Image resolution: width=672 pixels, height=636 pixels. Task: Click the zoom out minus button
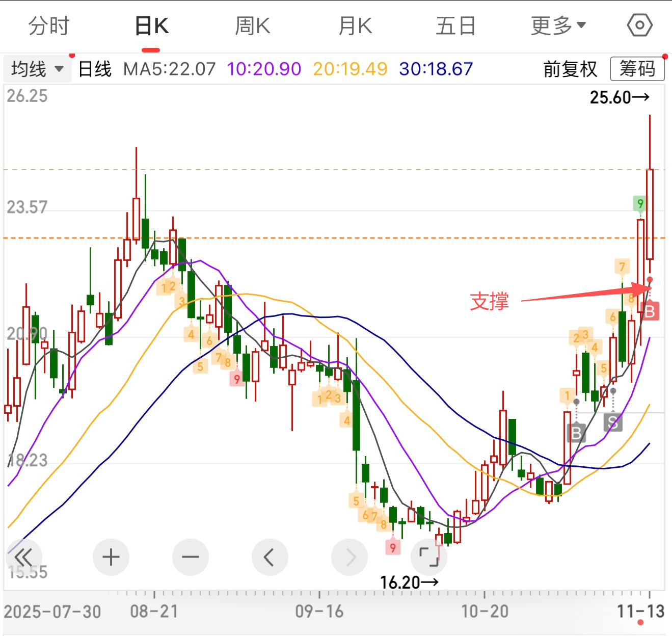pyautogui.click(x=191, y=557)
